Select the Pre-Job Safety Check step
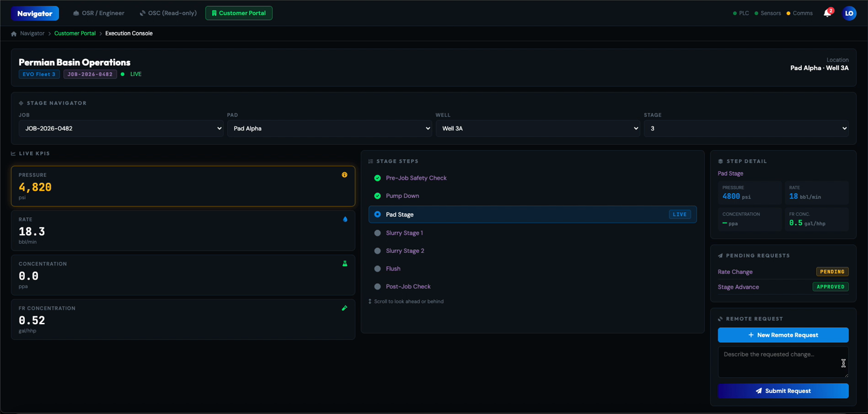The height and width of the screenshot is (414, 868). point(532,178)
